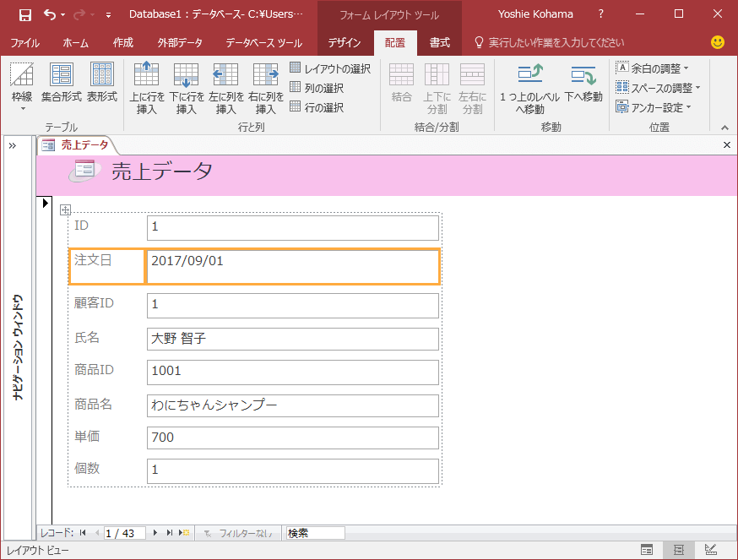Go to next record button
The image size is (738, 560).
coord(155,533)
